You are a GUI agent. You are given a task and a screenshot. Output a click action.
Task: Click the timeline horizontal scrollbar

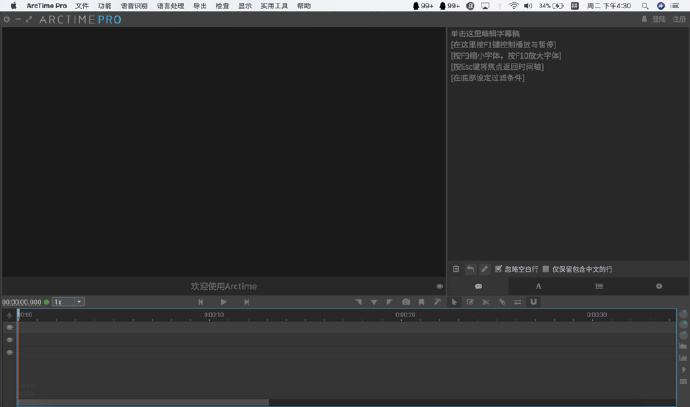pyautogui.click(x=143, y=402)
